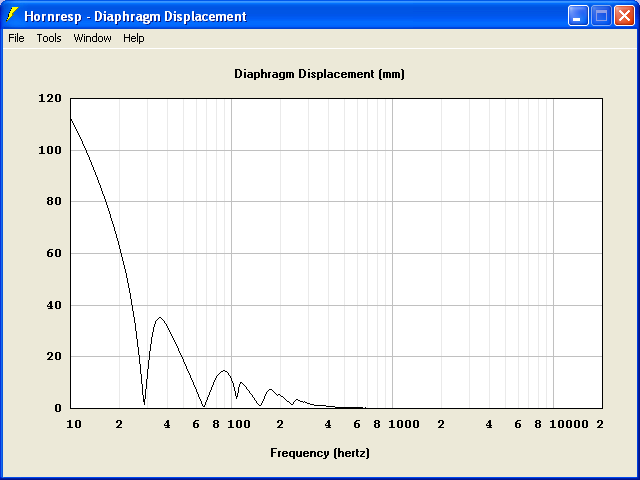Close the Hornresp window
The width and height of the screenshot is (640, 480).
[624, 16]
